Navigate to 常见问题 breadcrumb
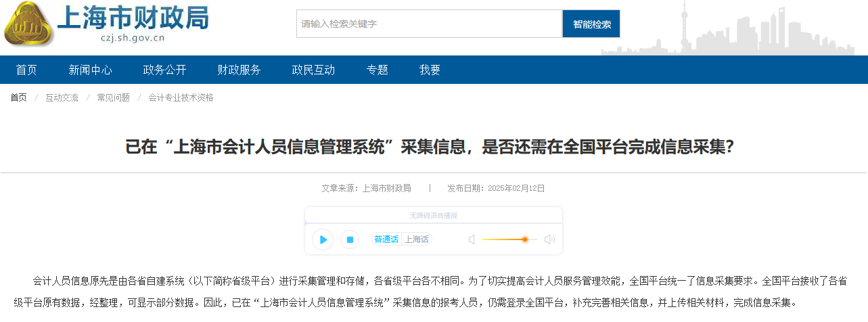The width and height of the screenshot is (868, 322). [113, 97]
